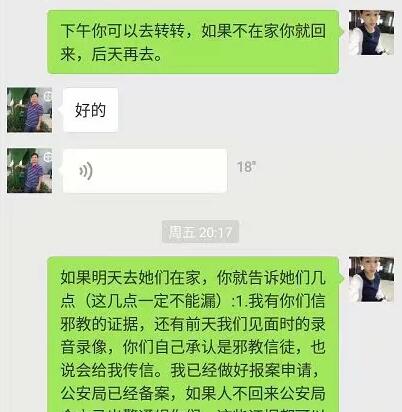This screenshot has width=402, height=412.
Task: Select the green '下午你可以去转转' message bubble
Action: 193,42
